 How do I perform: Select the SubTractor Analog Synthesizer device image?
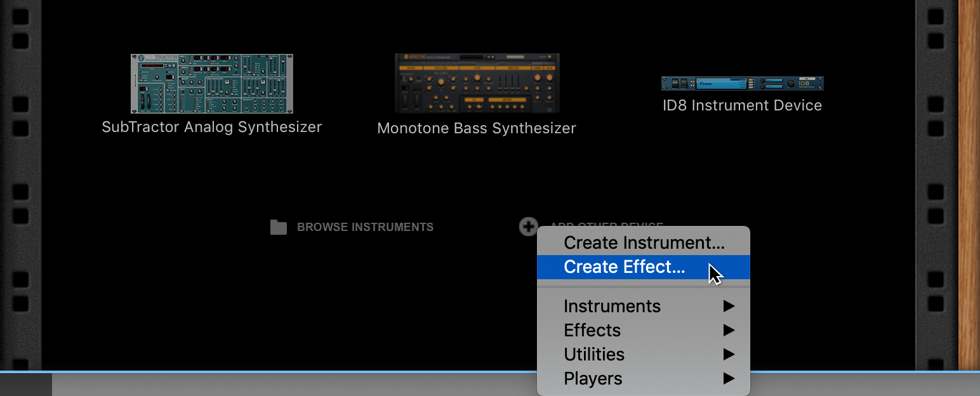(x=211, y=82)
